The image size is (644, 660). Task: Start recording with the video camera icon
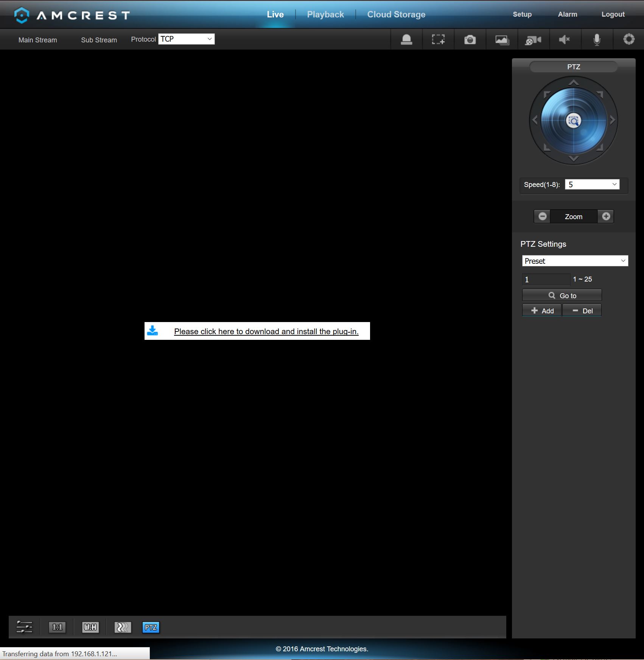click(x=533, y=39)
